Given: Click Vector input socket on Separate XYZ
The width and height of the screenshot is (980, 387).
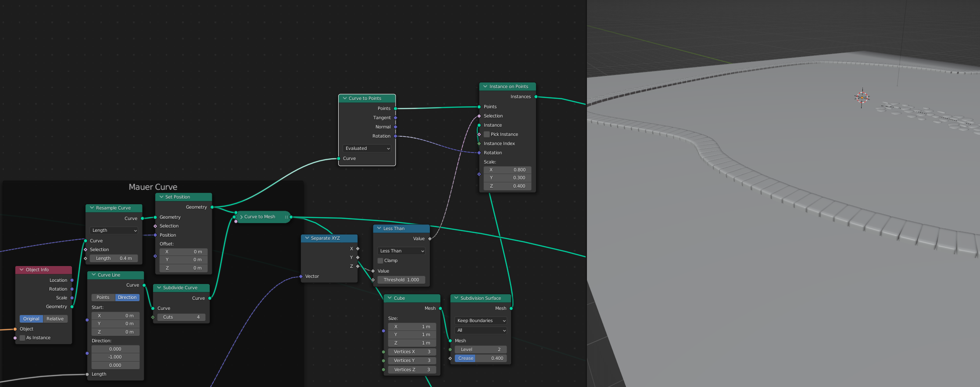Looking at the screenshot, I should pos(301,277).
